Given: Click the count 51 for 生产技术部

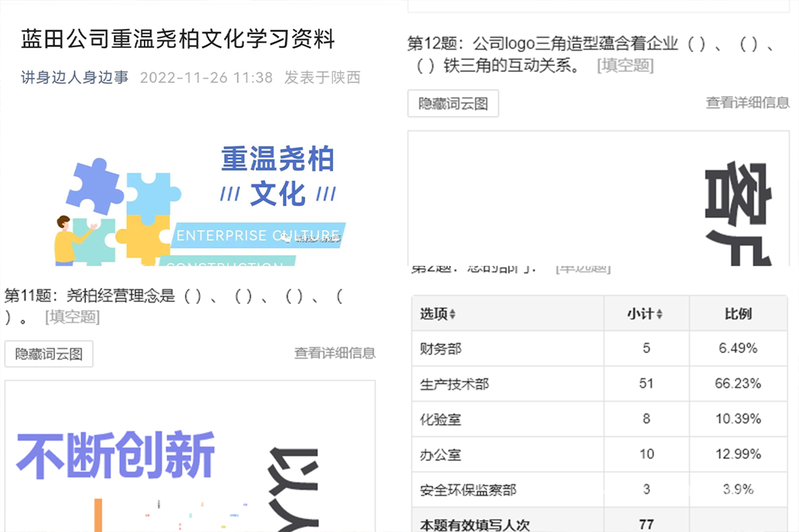Looking at the screenshot, I should (646, 384).
